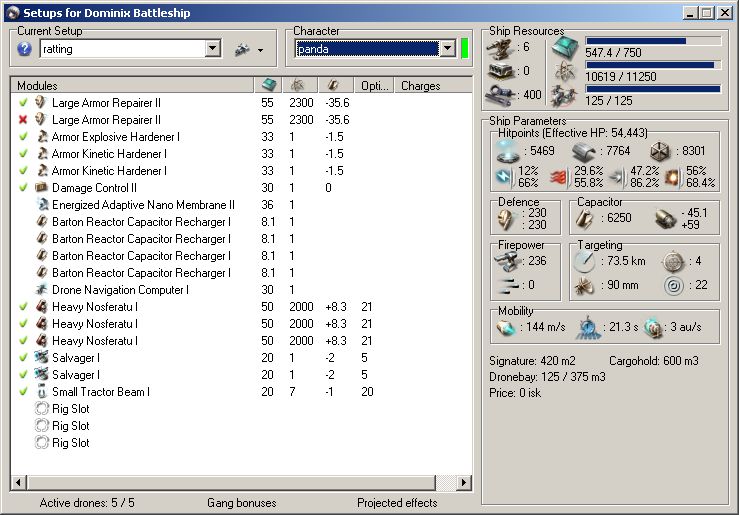Click the powergrid resource icon
The width and height of the screenshot is (739, 515).
pos(565,72)
